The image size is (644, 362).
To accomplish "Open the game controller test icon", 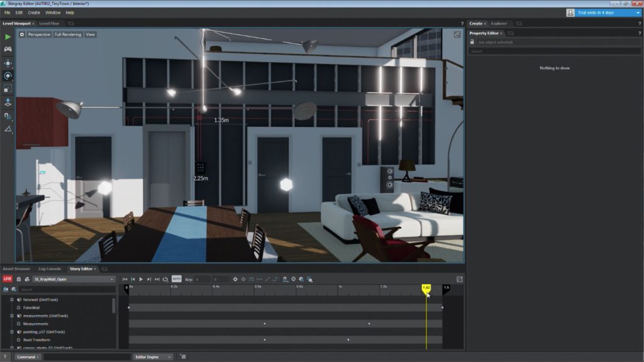I will [x=7, y=50].
